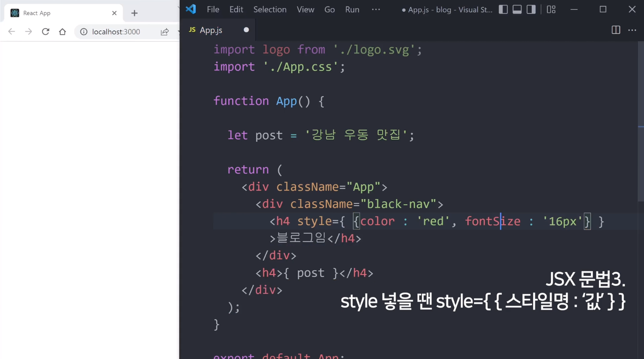Click the 'function' keyword
This screenshot has width=644, height=359.
point(241,101)
